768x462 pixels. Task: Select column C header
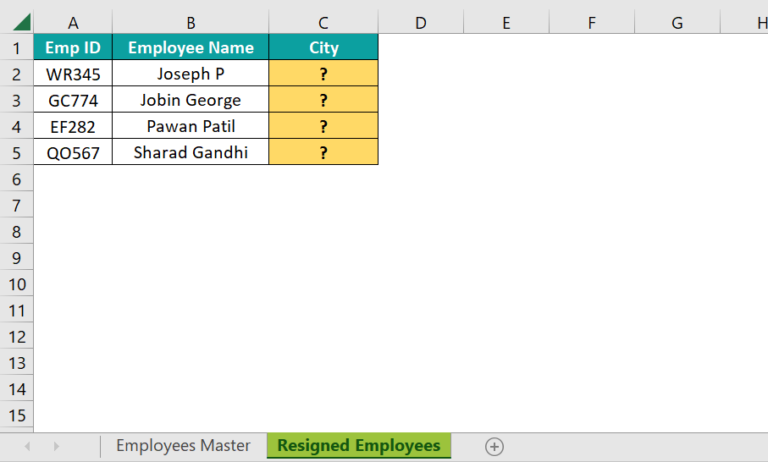(323, 22)
